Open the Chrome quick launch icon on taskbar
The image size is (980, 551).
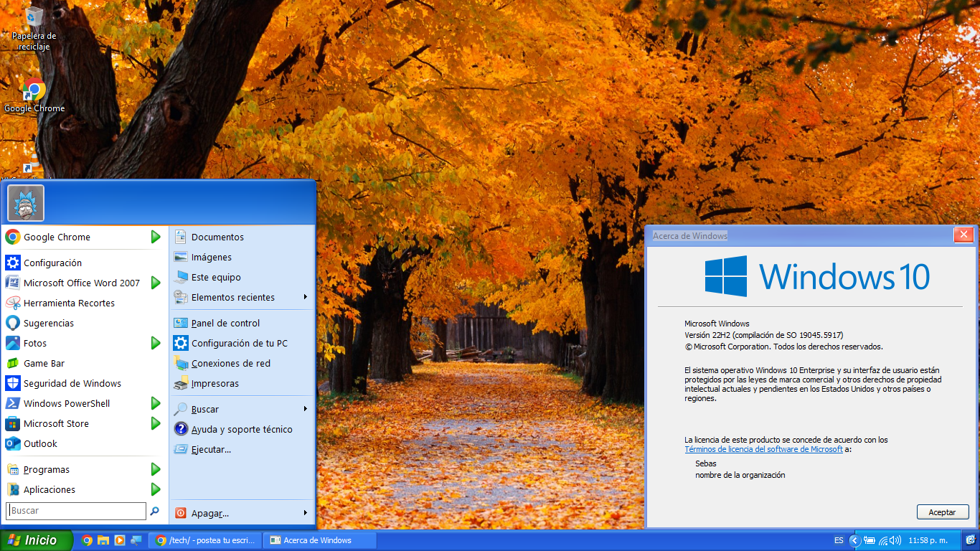[87, 540]
